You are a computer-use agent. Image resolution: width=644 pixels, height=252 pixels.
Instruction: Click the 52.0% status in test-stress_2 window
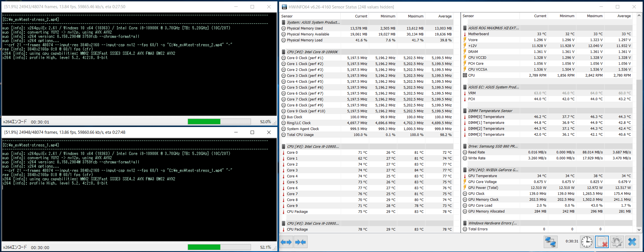(x=265, y=122)
